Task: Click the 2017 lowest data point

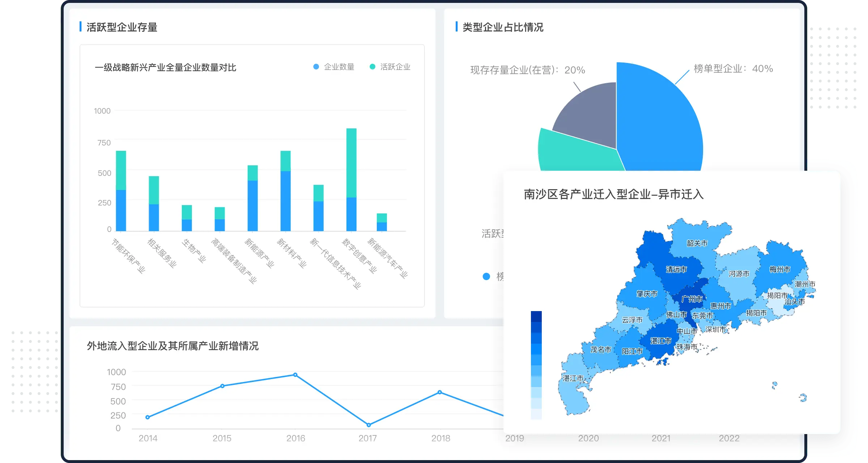Action: tap(369, 425)
